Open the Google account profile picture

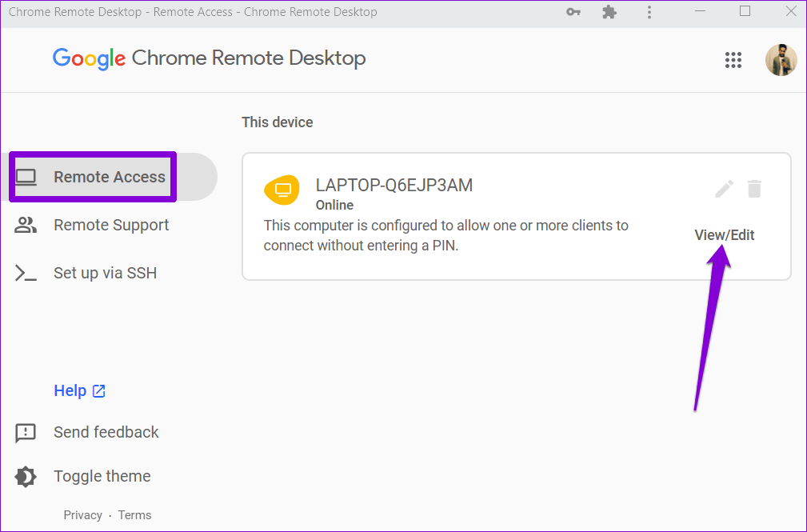(x=781, y=60)
